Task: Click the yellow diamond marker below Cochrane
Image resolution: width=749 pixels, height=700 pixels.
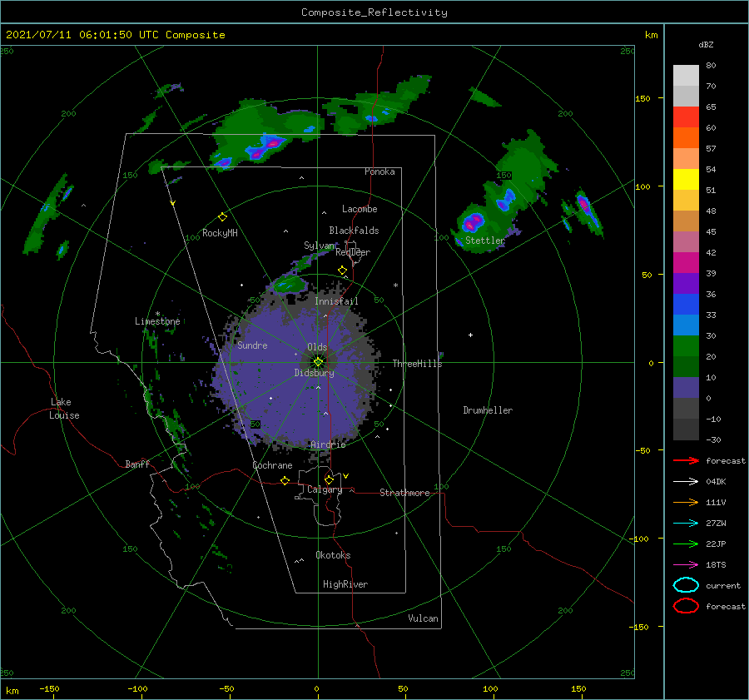Action: [285, 480]
